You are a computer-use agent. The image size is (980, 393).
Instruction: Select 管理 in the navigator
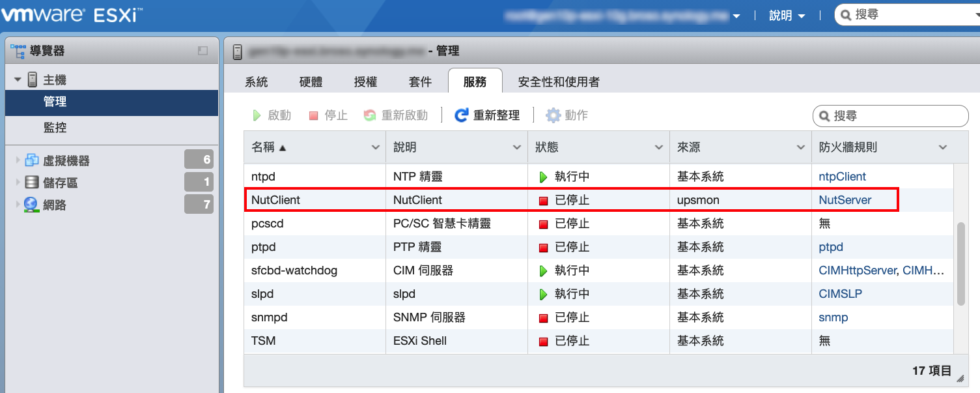[x=111, y=103]
